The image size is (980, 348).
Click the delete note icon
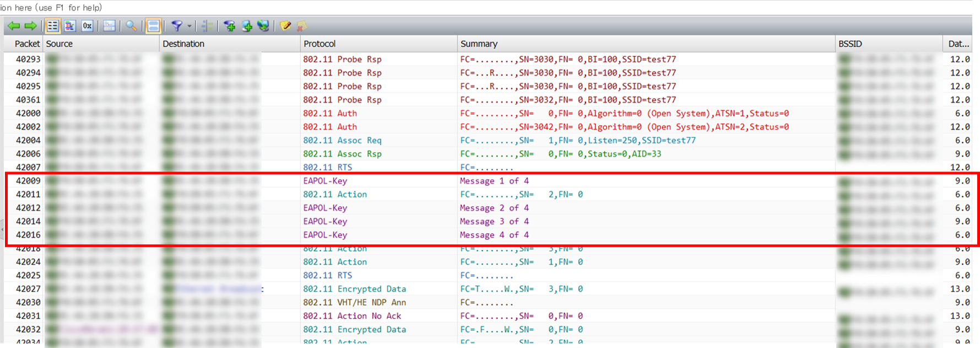coord(302,26)
